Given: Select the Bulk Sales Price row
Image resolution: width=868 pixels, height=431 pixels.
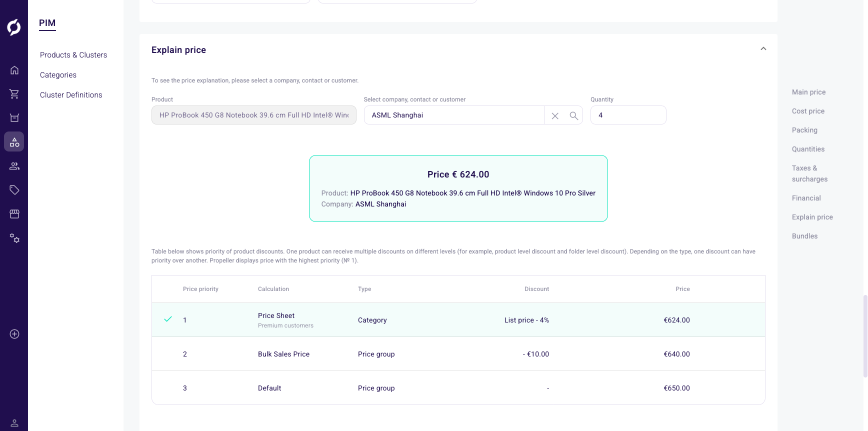Looking at the screenshot, I should coord(458,354).
